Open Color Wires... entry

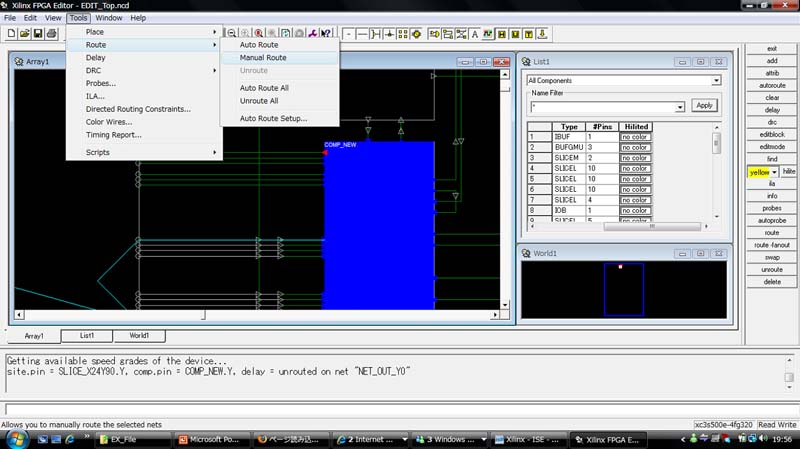[x=109, y=121]
